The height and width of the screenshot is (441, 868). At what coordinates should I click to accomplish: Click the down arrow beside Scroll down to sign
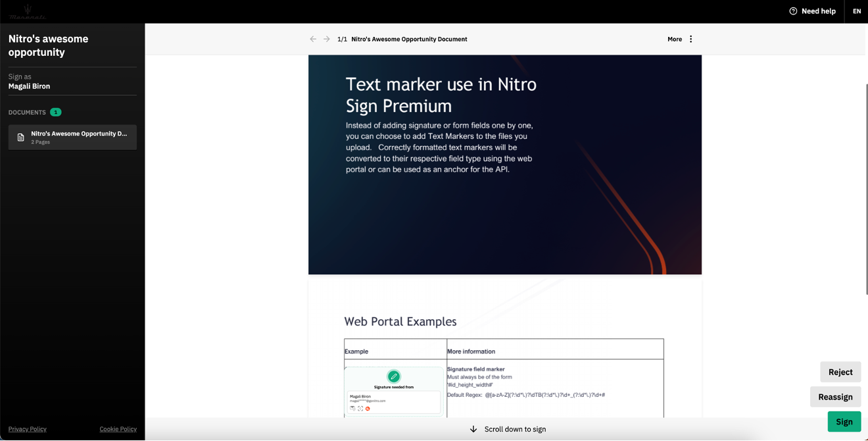point(473,429)
